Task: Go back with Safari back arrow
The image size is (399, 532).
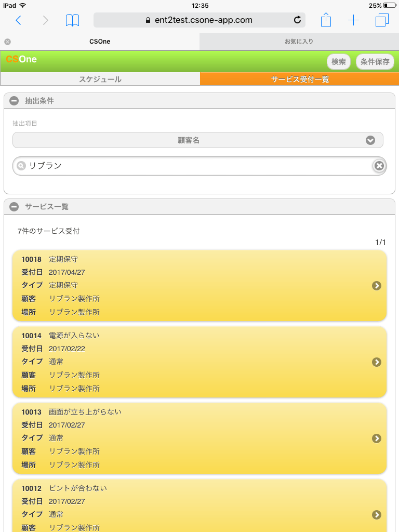Action: pyautogui.click(x=18, y=20)
